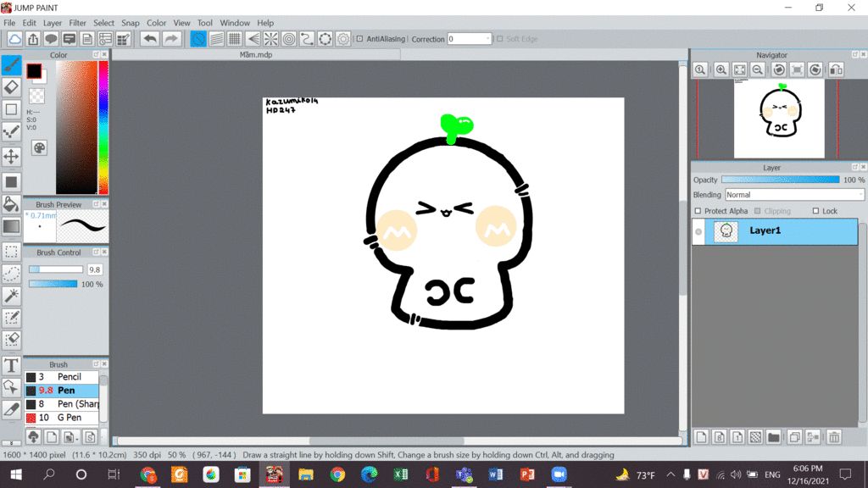Toggle the Soft Edge checkbox
The height and width of the screenshot is (488, 868).
500,39
